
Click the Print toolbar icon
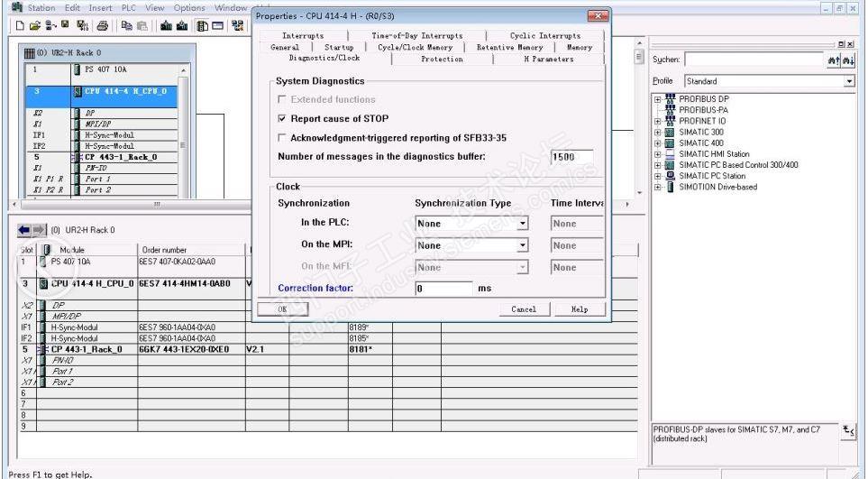[x=103, y=25]
